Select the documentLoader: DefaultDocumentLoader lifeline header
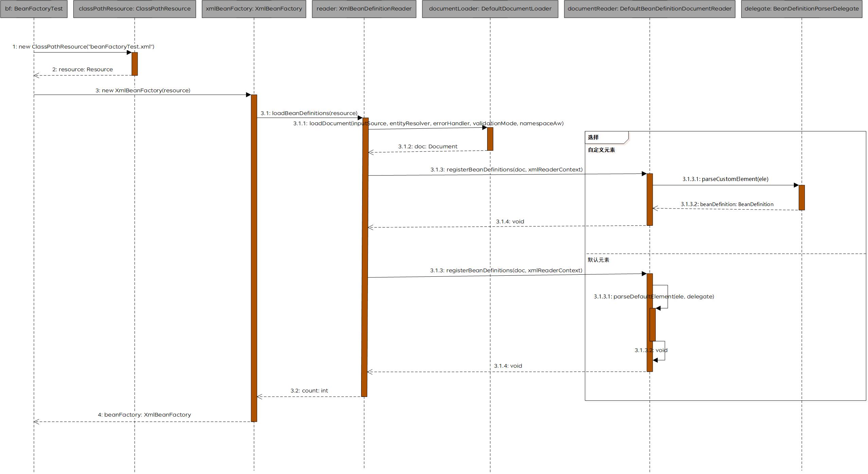Screen dimensions: 868x474 (x=490, y=9)
